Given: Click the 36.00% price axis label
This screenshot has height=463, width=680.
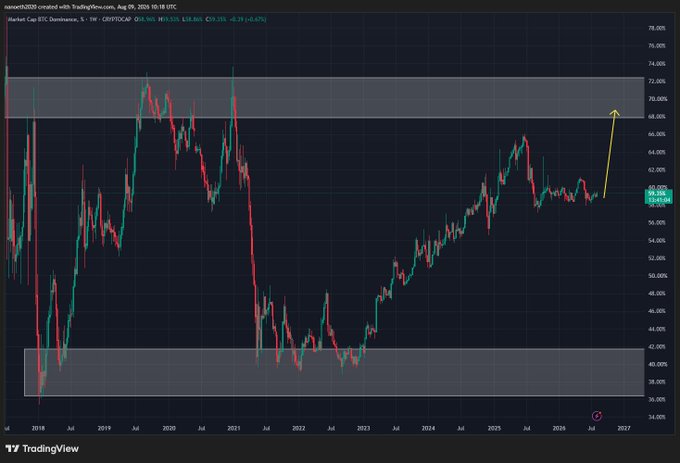Looking at the screenshot, I should 657,399.
